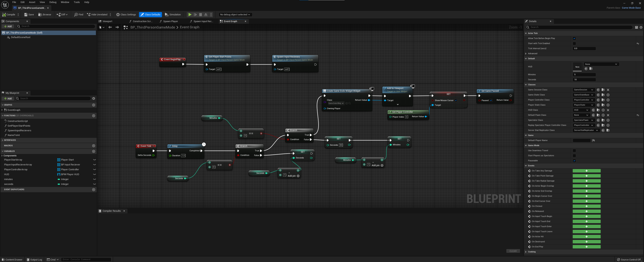
Task: Open My Blueprint settings gear
Action: (x=93, y=98)
